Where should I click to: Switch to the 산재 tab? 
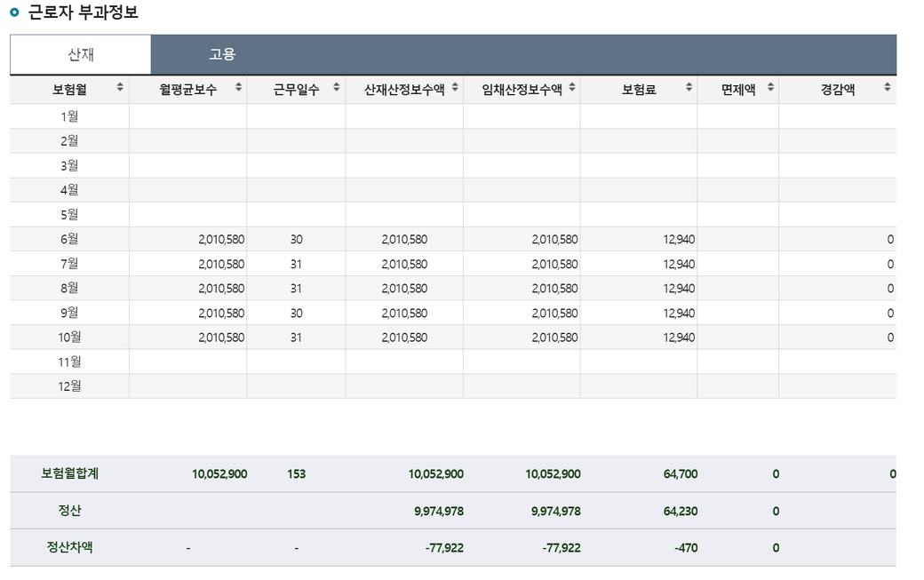81,55
